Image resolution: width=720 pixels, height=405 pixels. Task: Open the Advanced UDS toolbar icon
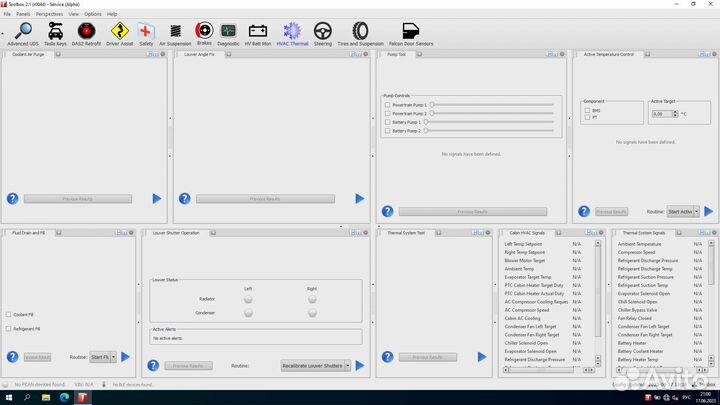22,34
